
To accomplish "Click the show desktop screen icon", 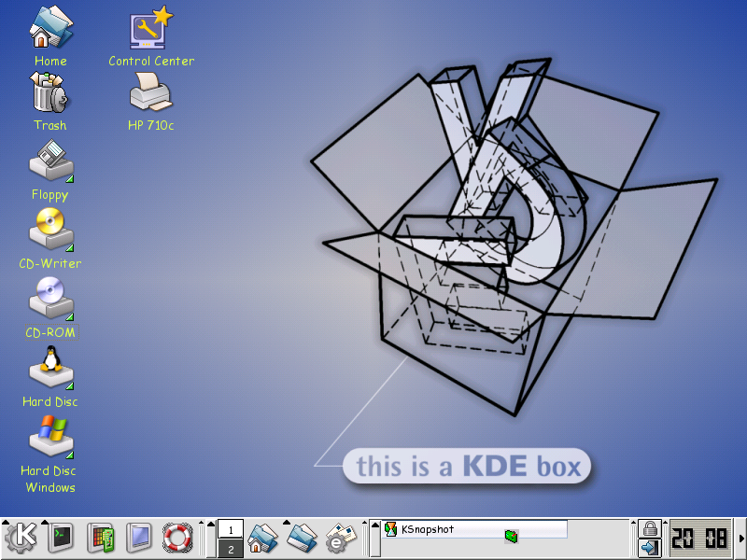I will pyautogui.click(x=138, y=539).
